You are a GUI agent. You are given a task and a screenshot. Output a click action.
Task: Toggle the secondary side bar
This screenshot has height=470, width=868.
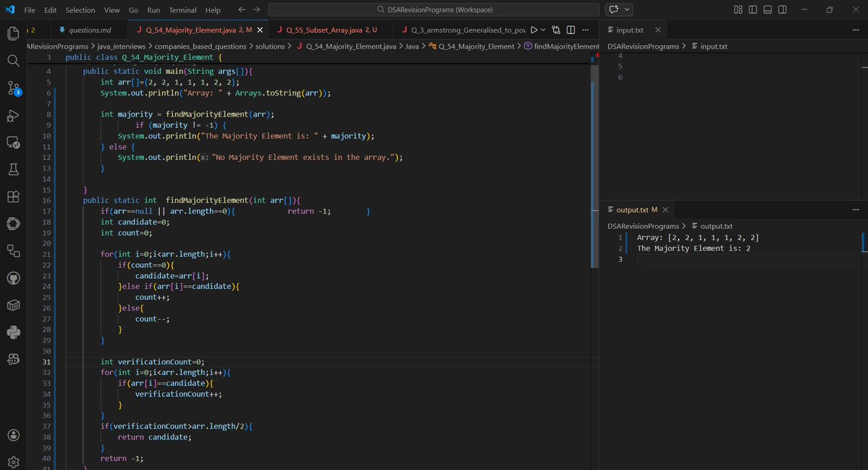click(x=783, y=9)
